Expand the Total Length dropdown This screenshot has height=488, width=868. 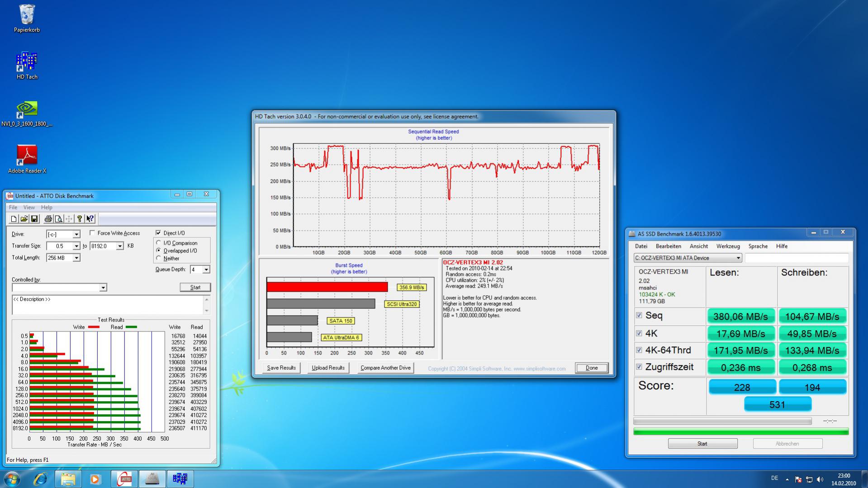point(76,258)
